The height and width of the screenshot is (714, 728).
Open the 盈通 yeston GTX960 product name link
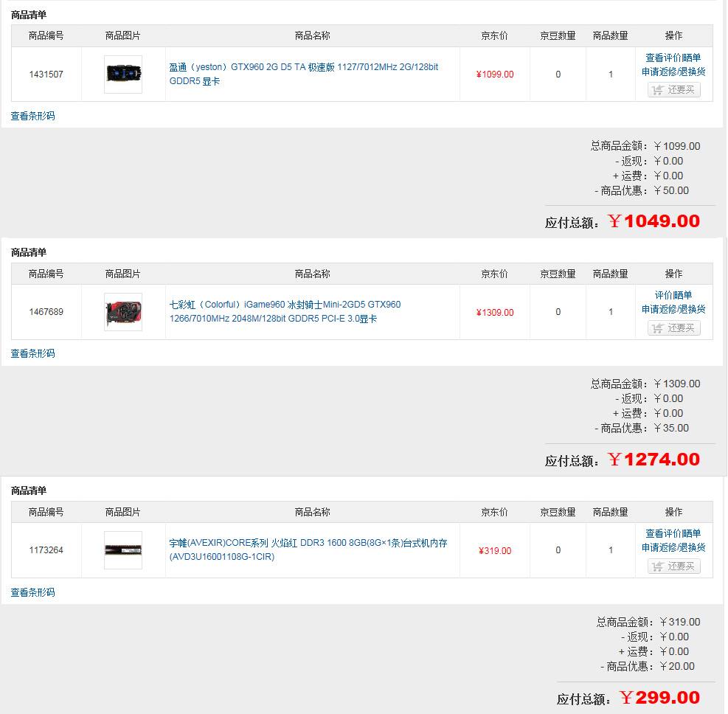pyautogui.click(x=304, y=74)
